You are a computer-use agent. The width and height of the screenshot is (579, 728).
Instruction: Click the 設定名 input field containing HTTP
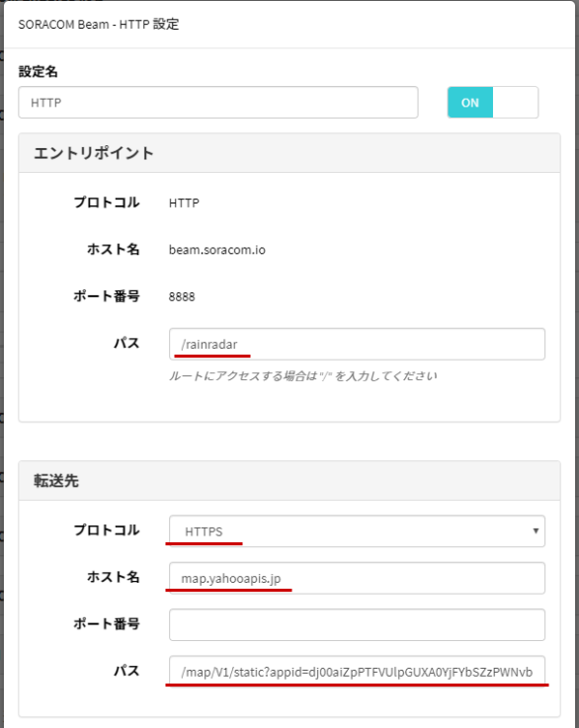(x=217, y=102)
